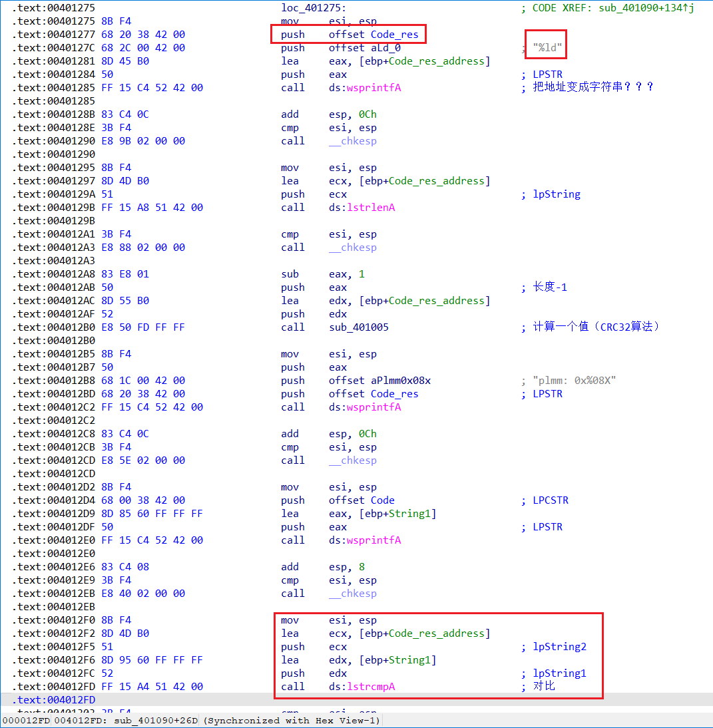
Task: Click the "plmm: 0x%08X" string comment
Action: tap(575, 381)
